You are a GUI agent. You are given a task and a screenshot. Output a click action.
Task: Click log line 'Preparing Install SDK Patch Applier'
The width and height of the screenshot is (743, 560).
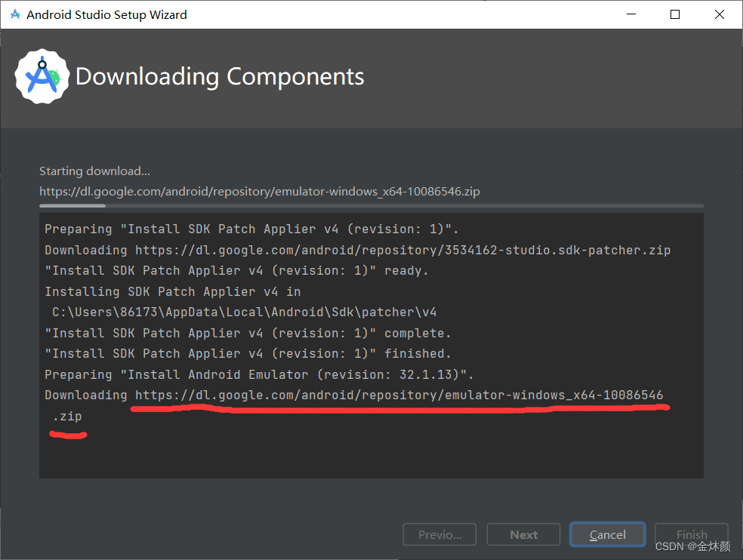[251, 229]
